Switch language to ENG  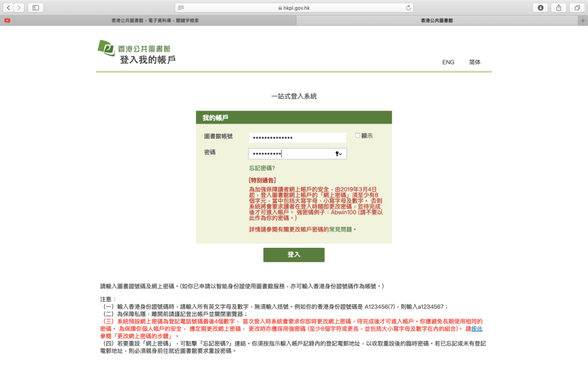pos(448,62)
